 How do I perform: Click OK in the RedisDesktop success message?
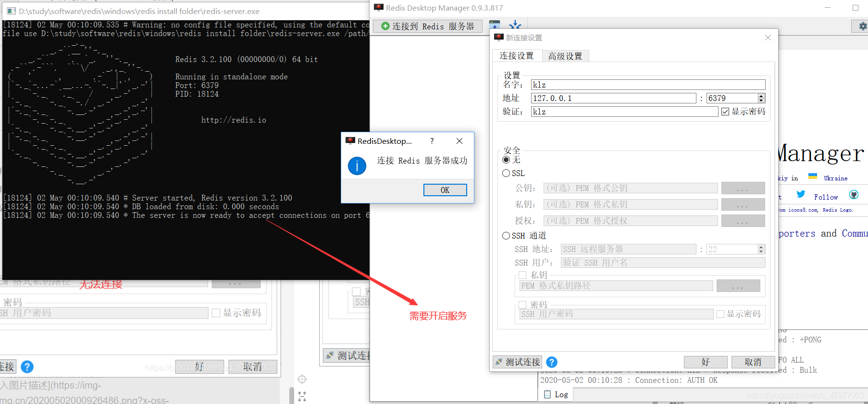pyautogui.click(x=445, y=190)
